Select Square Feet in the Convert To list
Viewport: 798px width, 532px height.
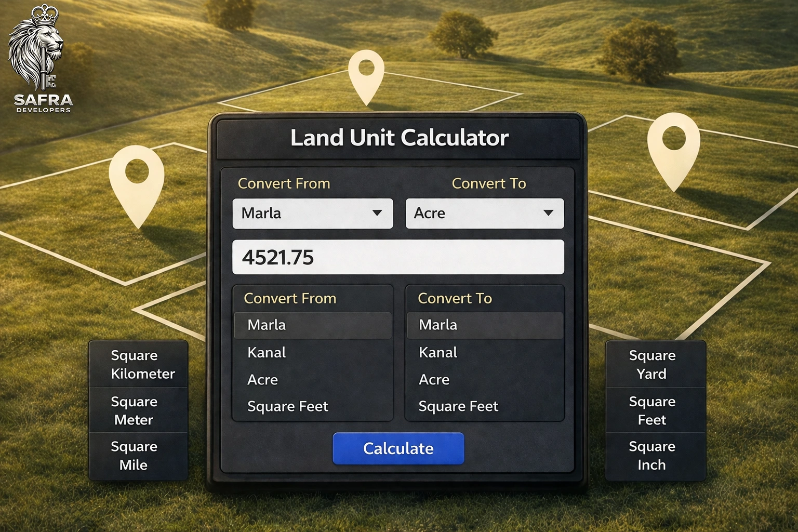click(458, 406)
